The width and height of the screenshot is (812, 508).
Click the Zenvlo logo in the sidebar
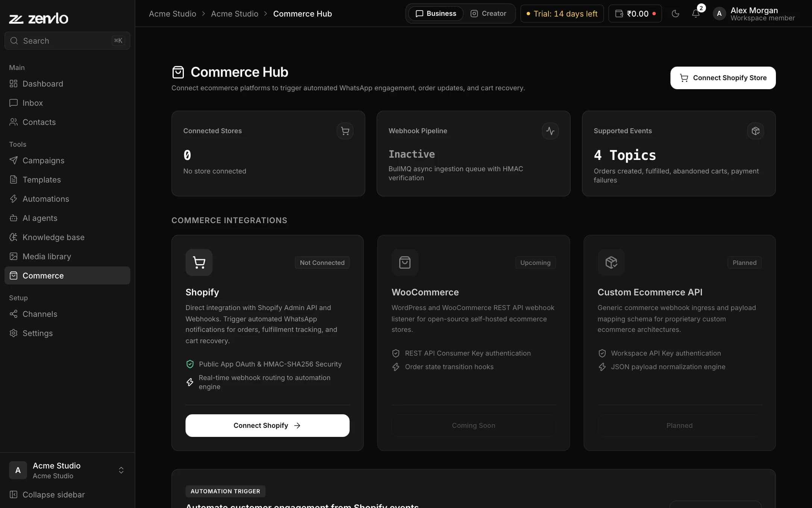pyautogui.click(x=38, y=18)
